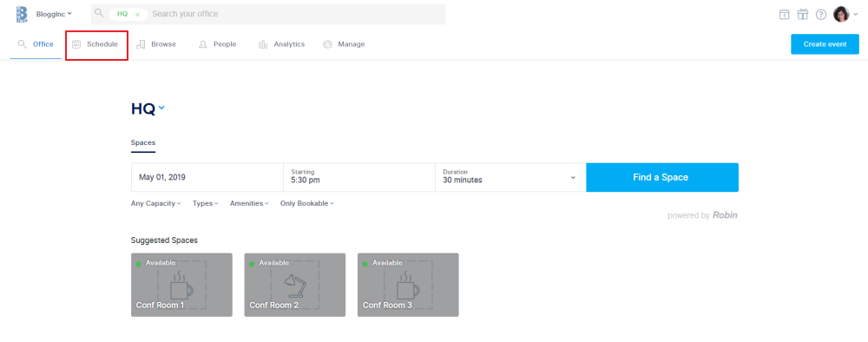
Task: Open the Conf Room 3 card
Action: 408,285
